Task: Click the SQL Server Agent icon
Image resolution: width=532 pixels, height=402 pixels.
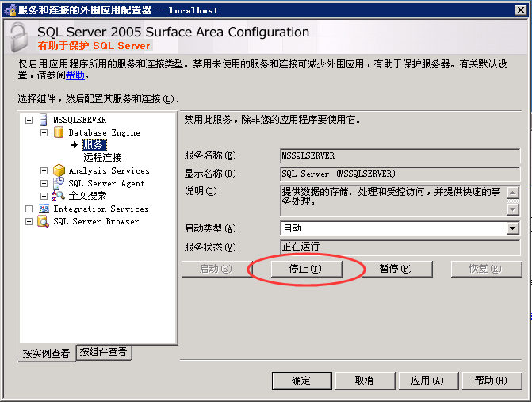Action: (x=59, y=183)
